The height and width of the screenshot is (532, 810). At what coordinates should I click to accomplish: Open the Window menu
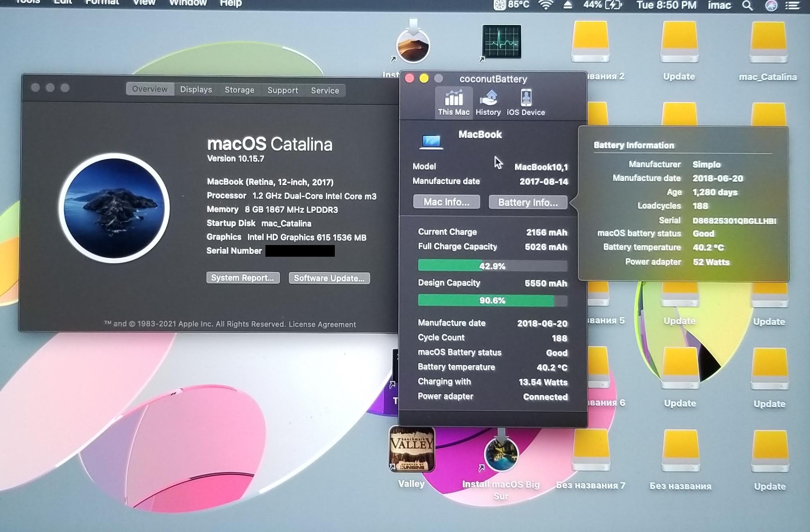(x=188, y=3)
